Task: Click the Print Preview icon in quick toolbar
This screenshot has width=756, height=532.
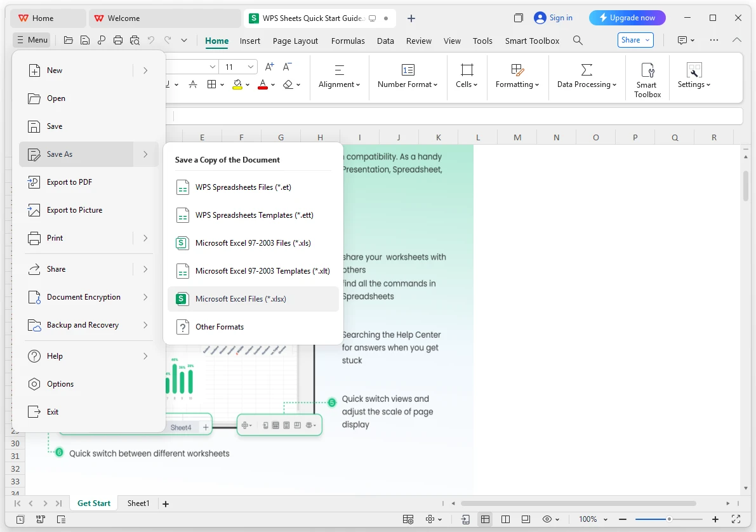Action: pos(135,40)
